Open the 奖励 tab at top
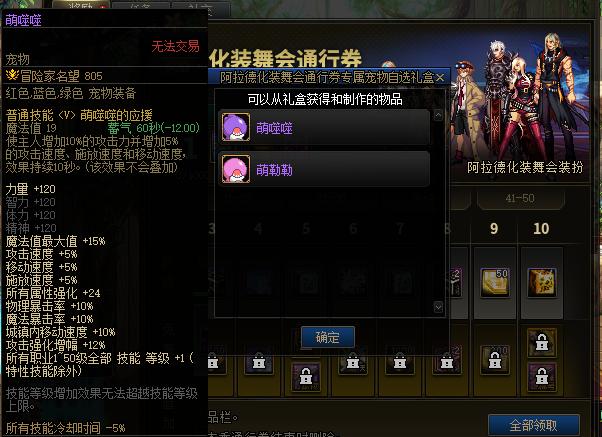The image size is (602, 437). [x=81, y=5]
